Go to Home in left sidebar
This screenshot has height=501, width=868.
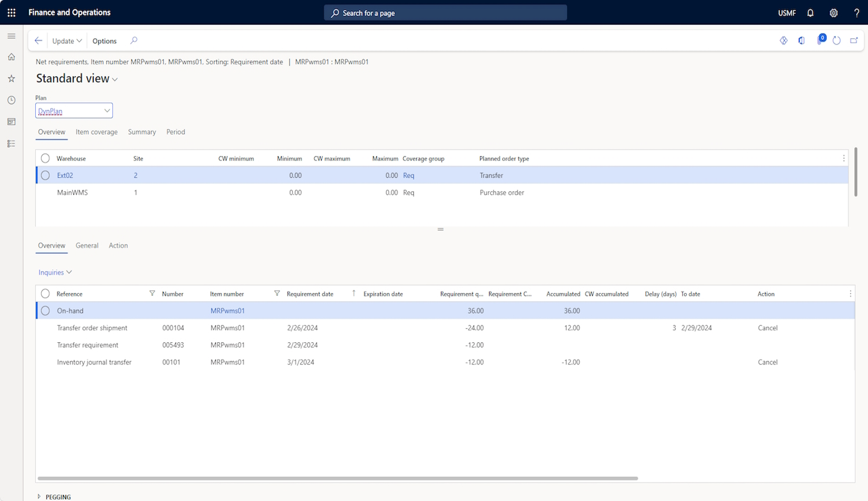coord(12,57)
